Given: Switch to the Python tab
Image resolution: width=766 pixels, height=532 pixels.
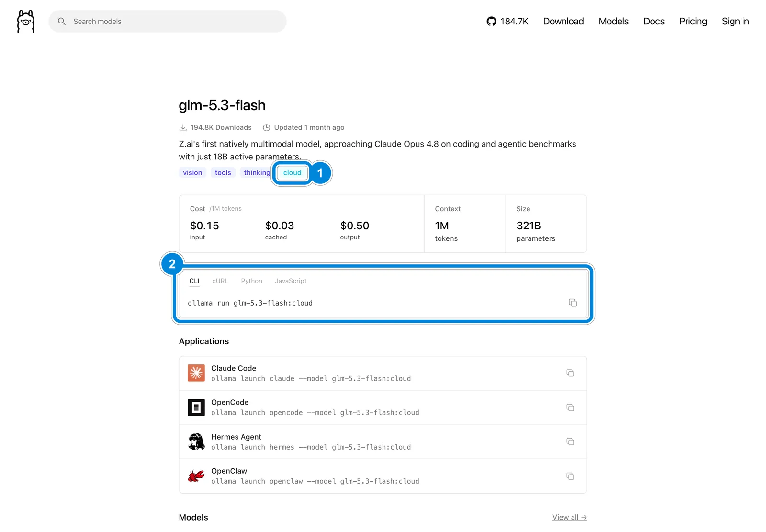Looking at the screenshot, I should pos(252,281).
